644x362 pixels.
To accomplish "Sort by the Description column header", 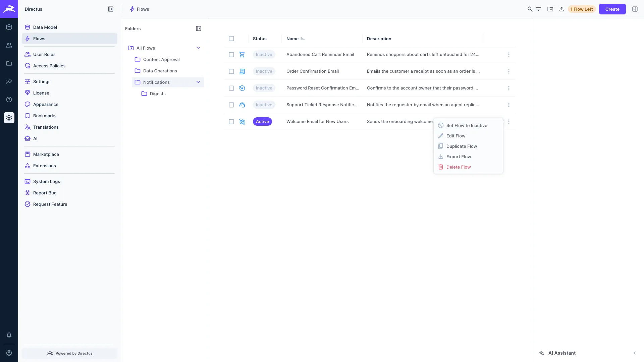I will pyautogui.click(x=379, y=39).
